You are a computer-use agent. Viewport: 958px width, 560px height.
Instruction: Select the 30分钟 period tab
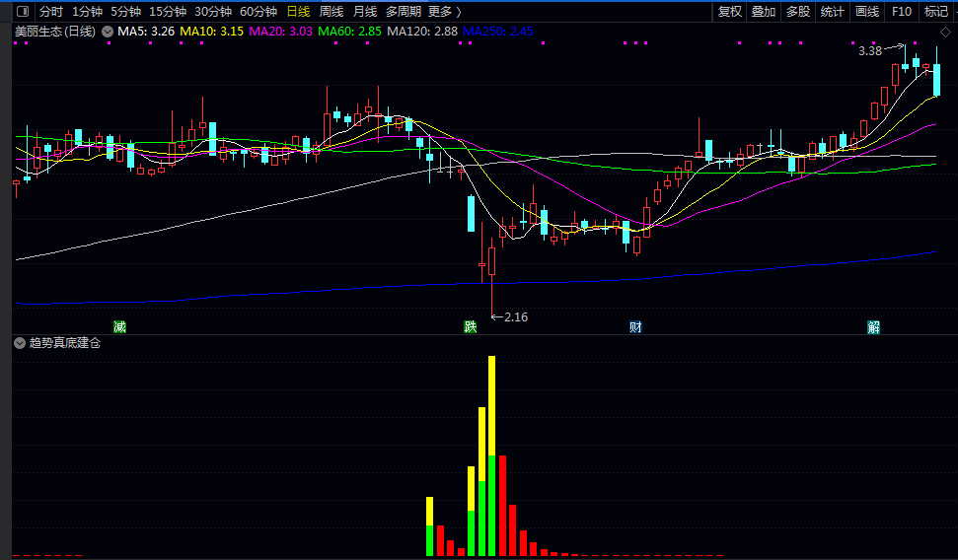pos(213,12)
